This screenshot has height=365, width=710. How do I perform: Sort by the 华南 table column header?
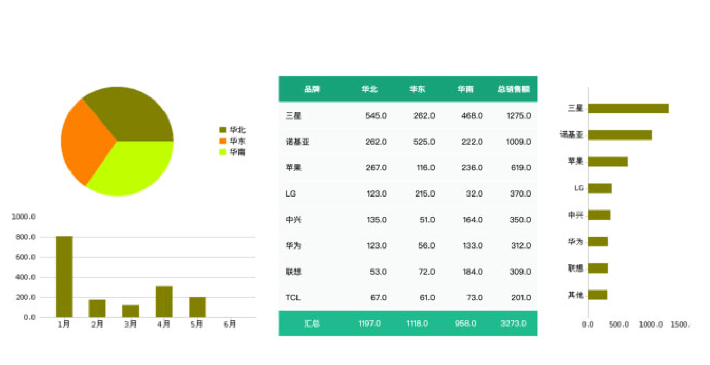pos(465,89)
